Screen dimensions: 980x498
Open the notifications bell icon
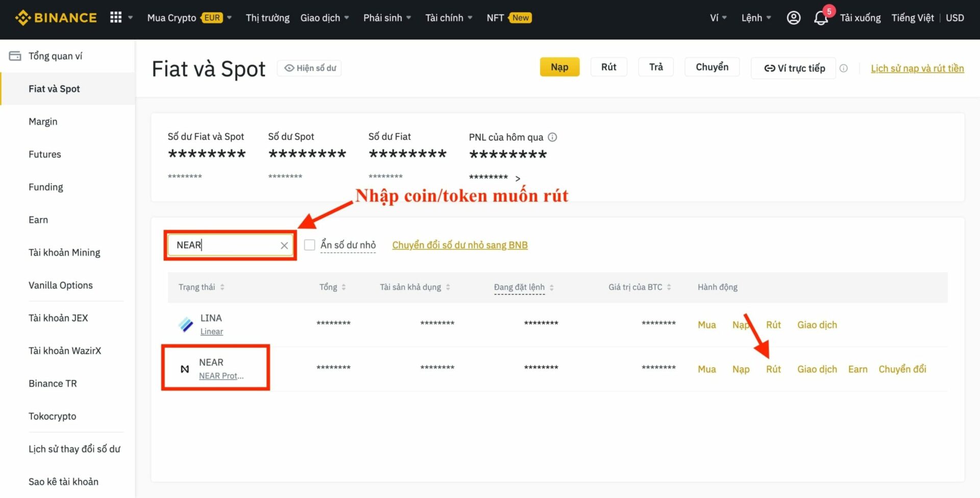pyautogui.click(x=821, y=18)
